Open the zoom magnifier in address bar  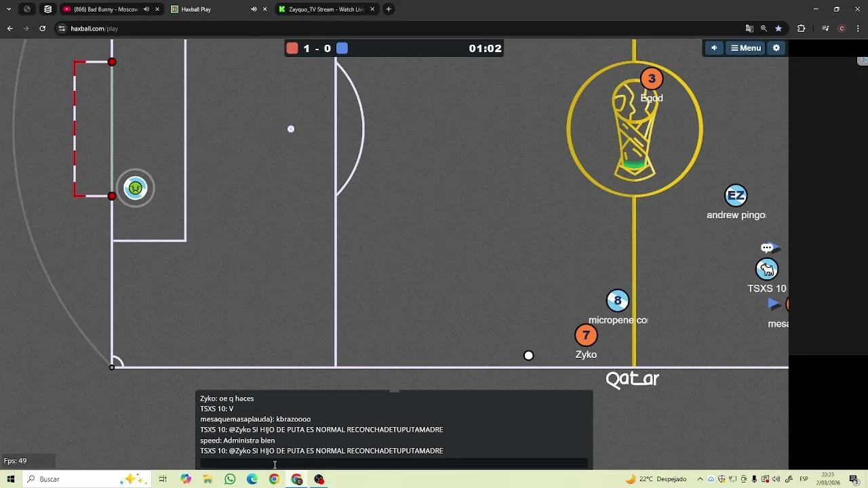click(x=764, y=28)
